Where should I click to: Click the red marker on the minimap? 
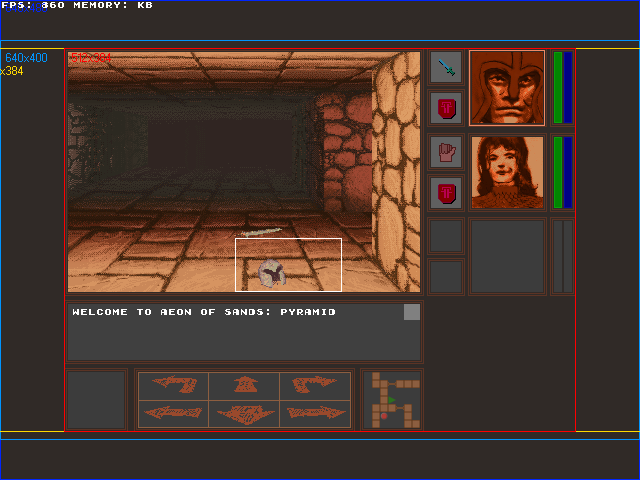384,416
